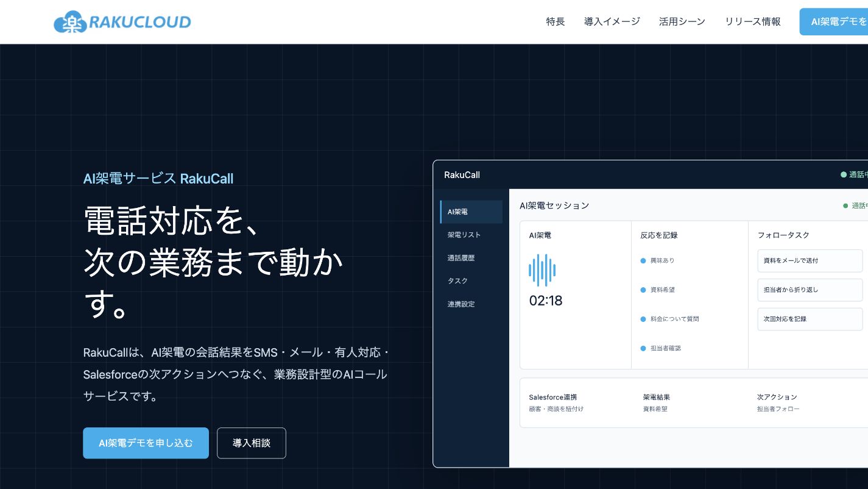Select 架電リスト in RakuCall sidebar
Image resolution: width=868 pixels, height=489 pixels.
point(471,235)
